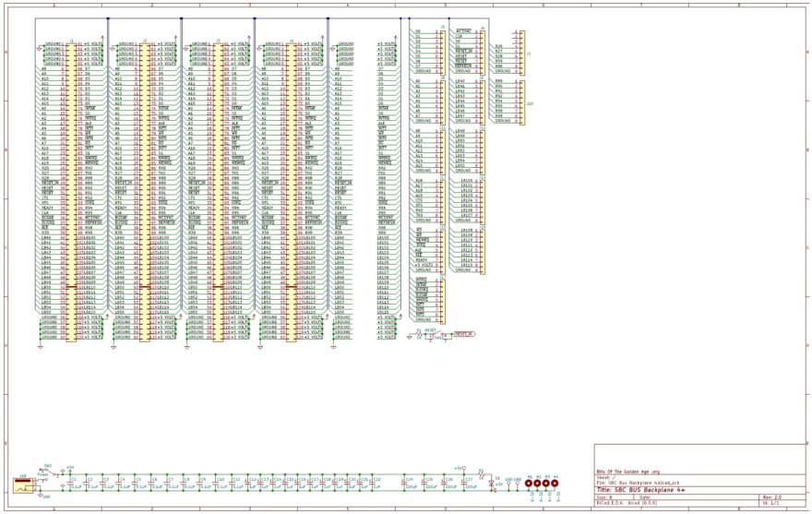
Task: Click the Bits Of The Golden Age text
Action: click(628, 471)
